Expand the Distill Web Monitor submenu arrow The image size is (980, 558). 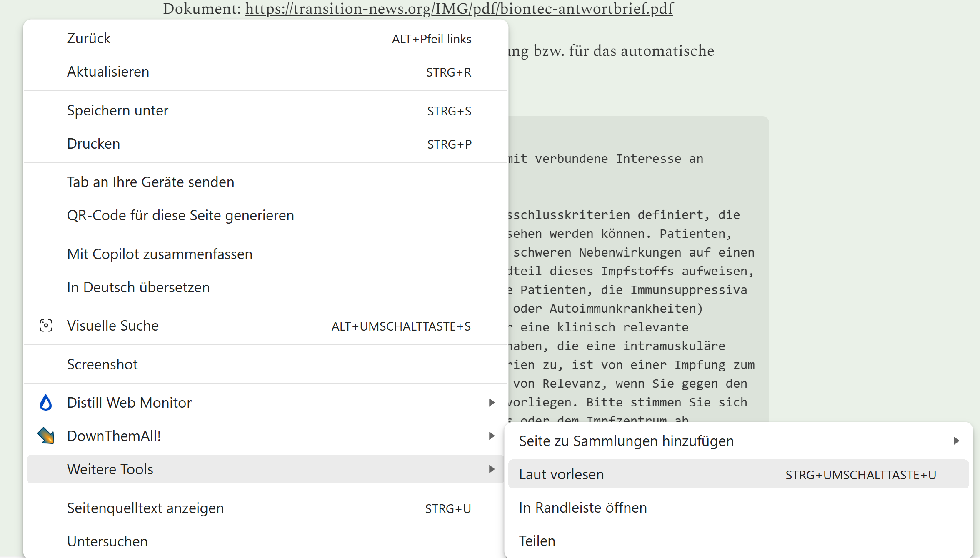point(492,403)
